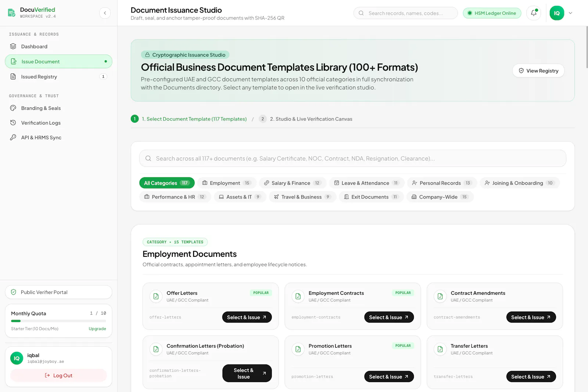
Task: Filter by Exit Documents category
Action: pyautogui.click(x=371, y=197)
